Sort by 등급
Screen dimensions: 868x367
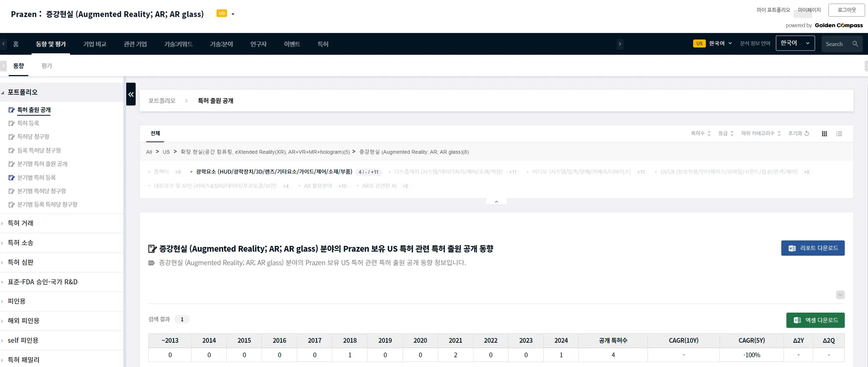tap(726, 133)
